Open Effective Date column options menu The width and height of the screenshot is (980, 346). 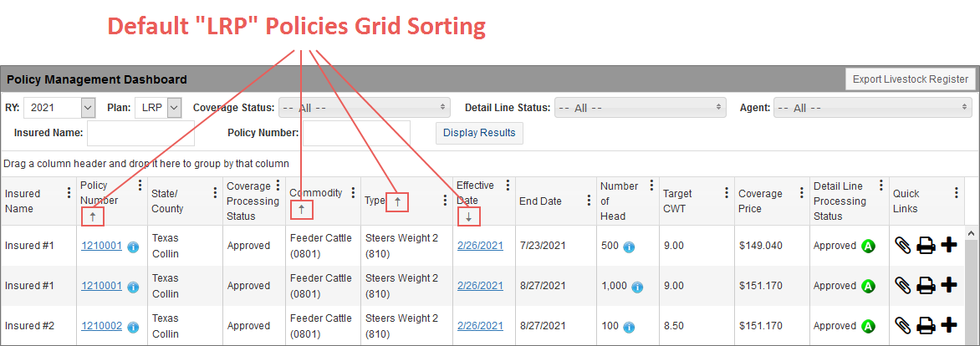click(507, 186)
